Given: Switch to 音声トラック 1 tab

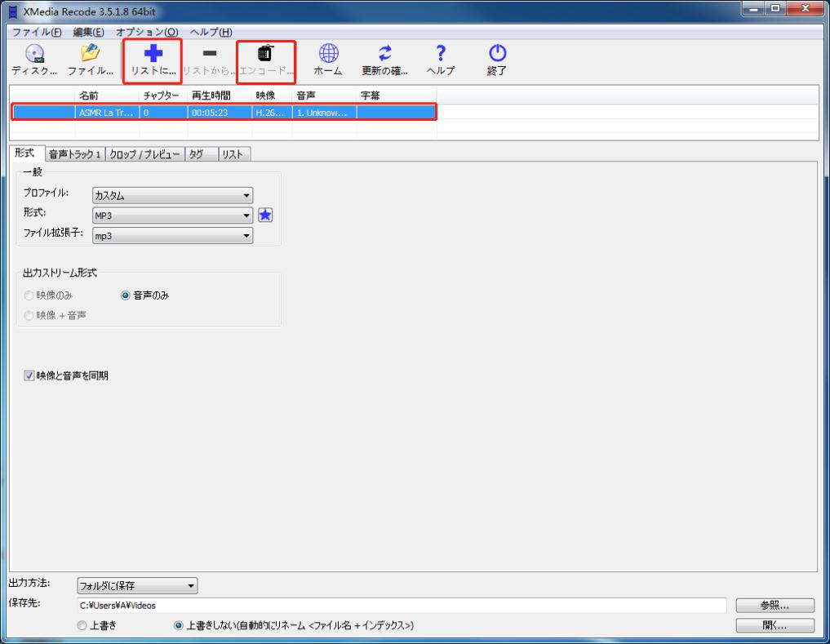Looking at the screenshot, I should [x=75, y=154].
